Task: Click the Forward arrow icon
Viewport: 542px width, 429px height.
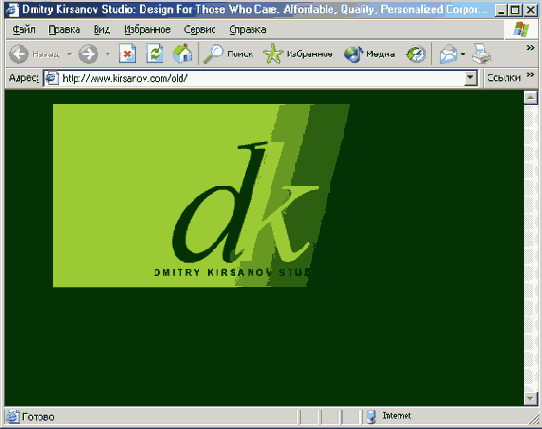Action: [88, 54]
